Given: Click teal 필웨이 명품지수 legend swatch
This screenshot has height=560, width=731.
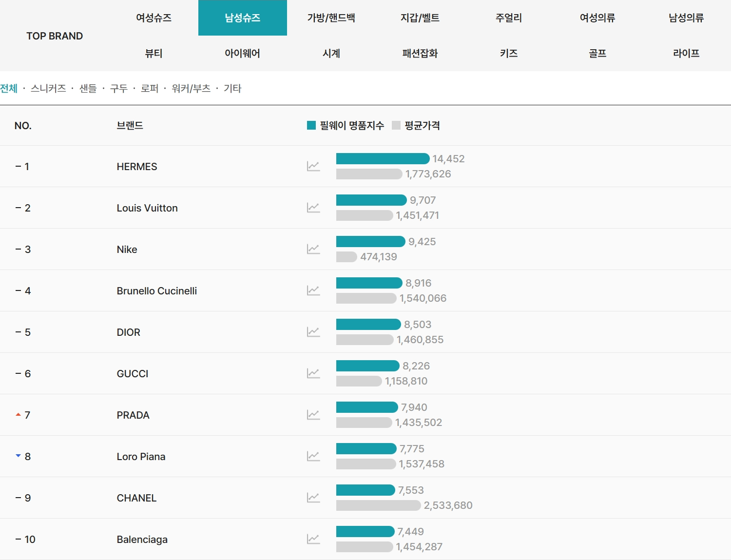Looking at the screenshot, I should coord(311,125).
